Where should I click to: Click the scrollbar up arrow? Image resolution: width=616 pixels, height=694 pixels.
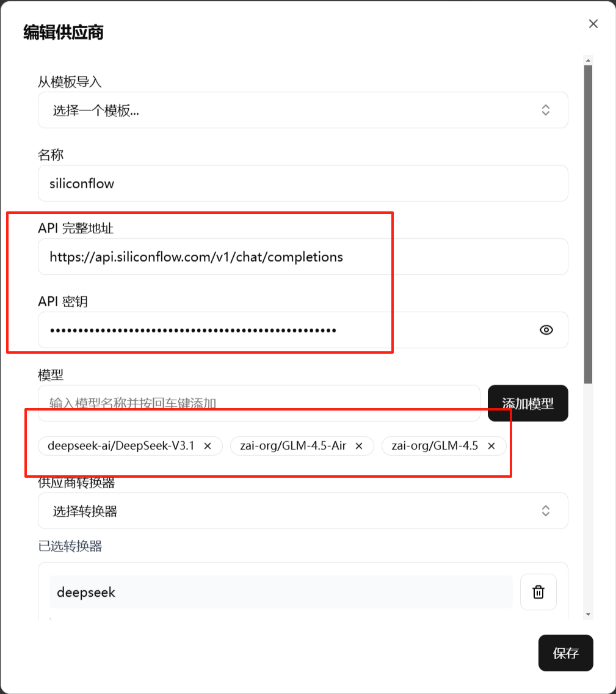[588, 60]
